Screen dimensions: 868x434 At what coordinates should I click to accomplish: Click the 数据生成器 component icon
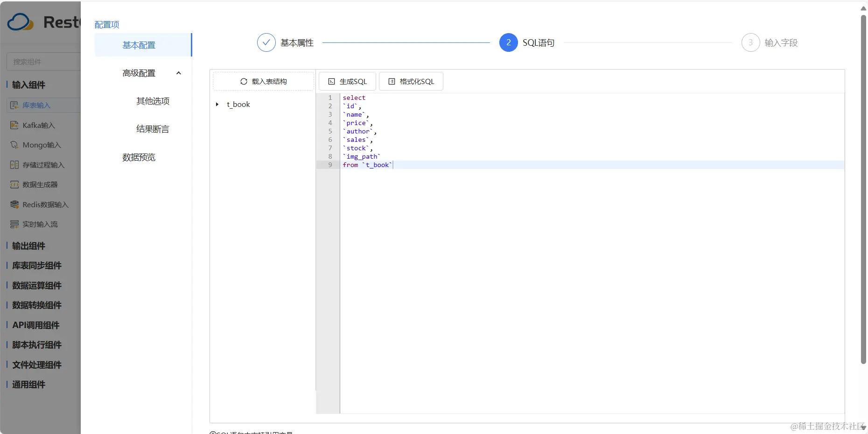14,185
